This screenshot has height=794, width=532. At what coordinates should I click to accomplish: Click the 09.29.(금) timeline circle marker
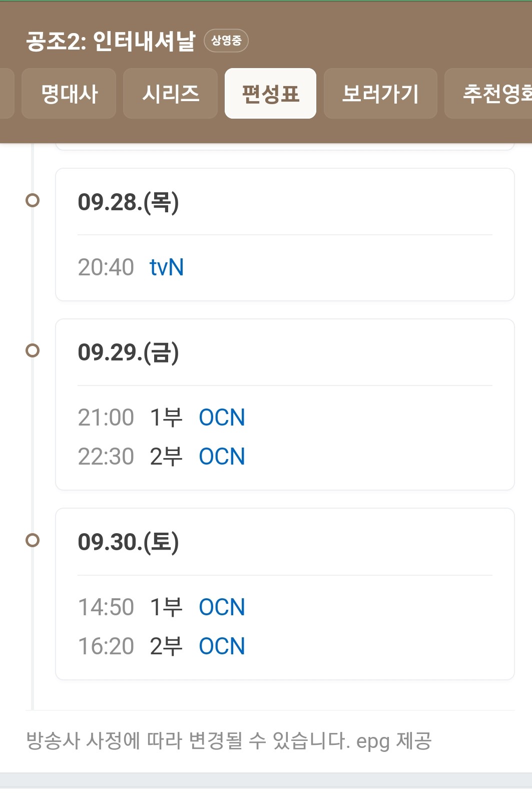pos(33,350)
